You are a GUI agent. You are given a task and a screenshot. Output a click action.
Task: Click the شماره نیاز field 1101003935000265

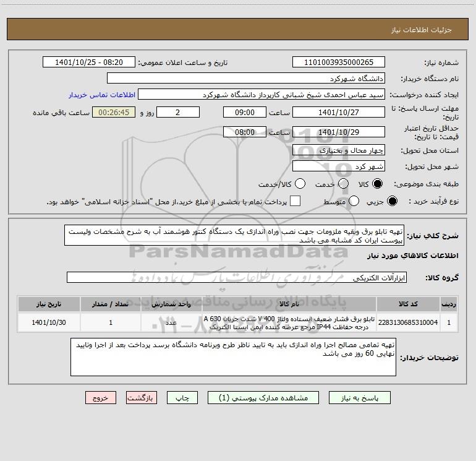click(x=339, y=62)
